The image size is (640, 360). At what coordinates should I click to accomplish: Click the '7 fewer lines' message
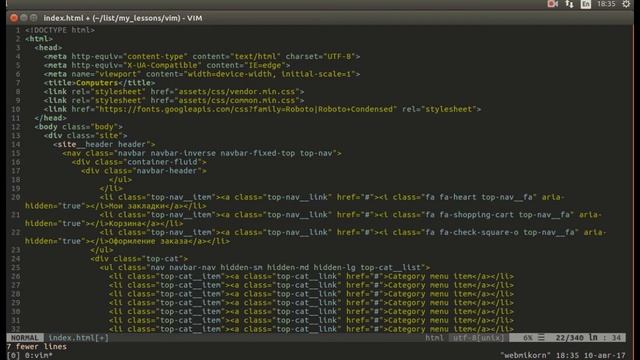click(37, 347)
